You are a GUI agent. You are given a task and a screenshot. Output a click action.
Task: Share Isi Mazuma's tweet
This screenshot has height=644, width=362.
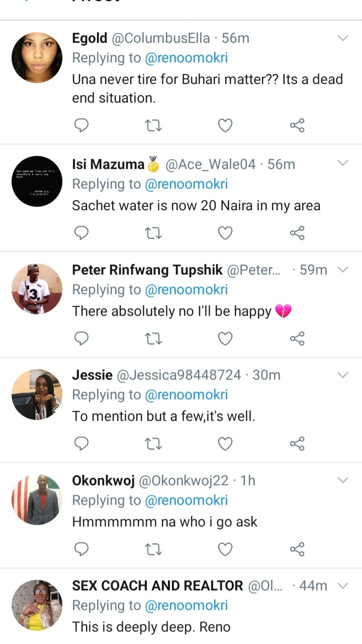(297, 233)
